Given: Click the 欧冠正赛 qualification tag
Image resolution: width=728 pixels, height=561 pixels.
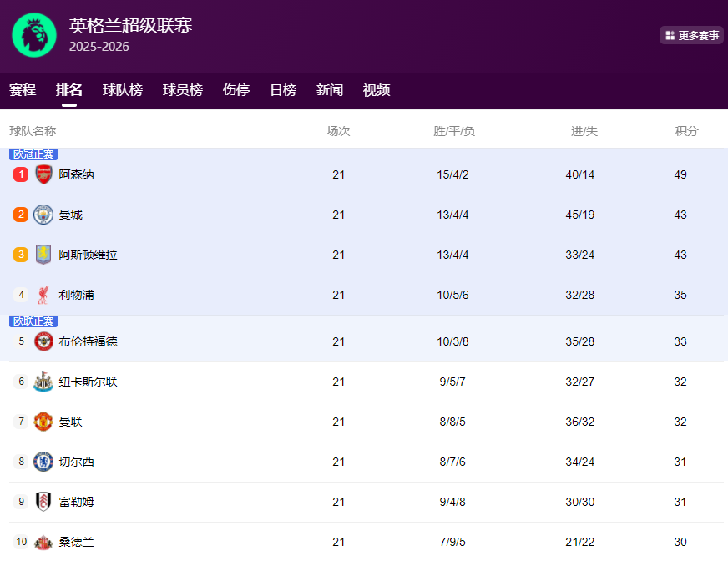Looking at the screenshot, I should (33, 154).
